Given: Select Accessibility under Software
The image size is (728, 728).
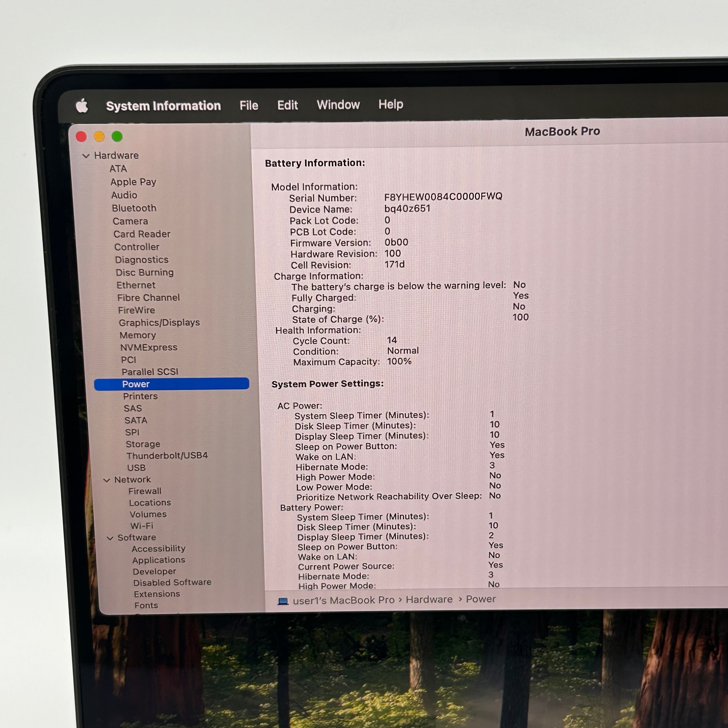Looking at the screenshot, I should (159, 549).
